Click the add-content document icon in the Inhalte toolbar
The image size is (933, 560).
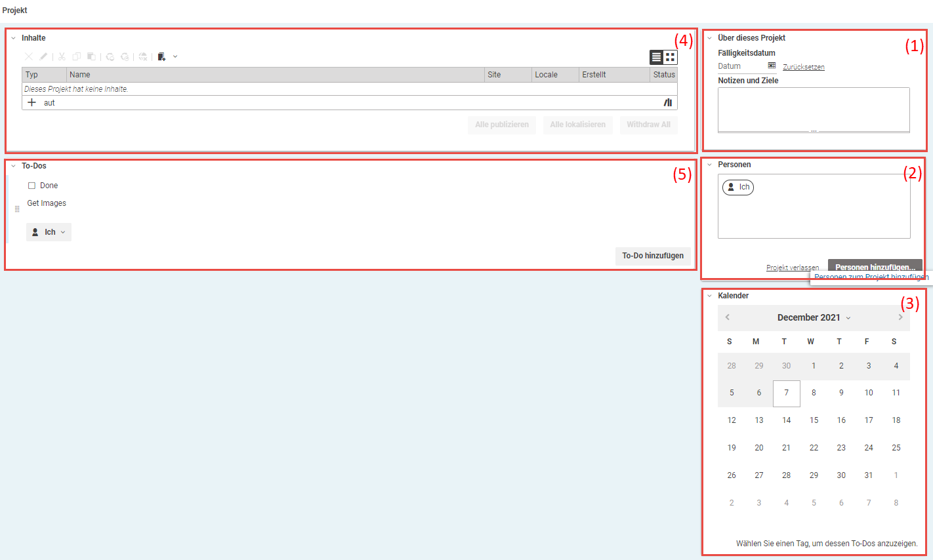pyautogui.click(x=161, y=57)
